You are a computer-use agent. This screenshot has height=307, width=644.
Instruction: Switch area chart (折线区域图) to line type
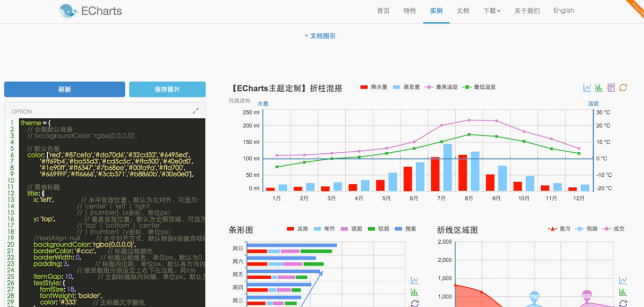(x=623, y=280)
